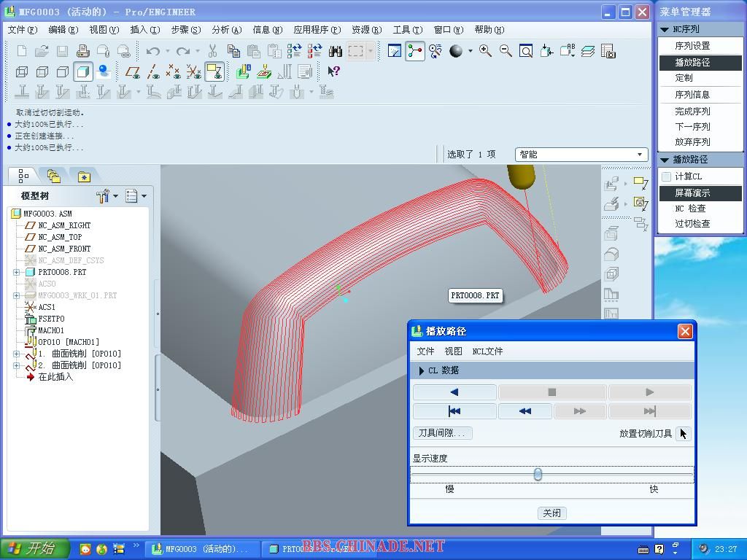Click 屏幕演示 in menu manager
The image size is (747, 560).
click(700, 192)
